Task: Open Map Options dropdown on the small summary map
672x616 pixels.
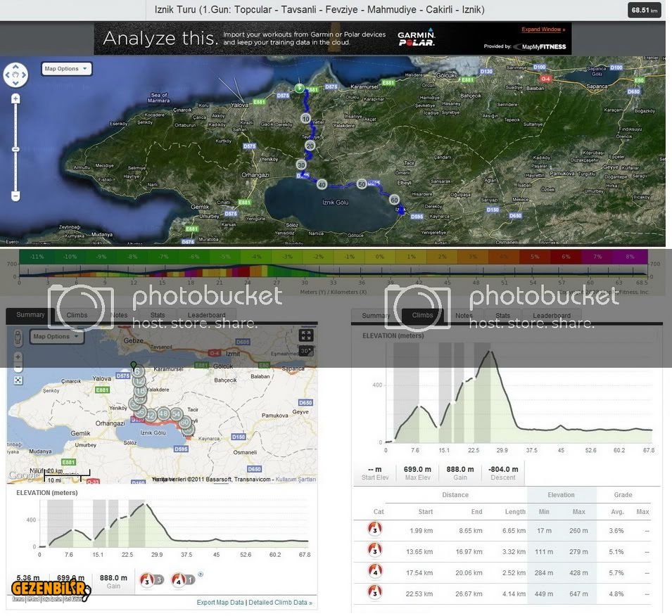Action: [57, 336]
